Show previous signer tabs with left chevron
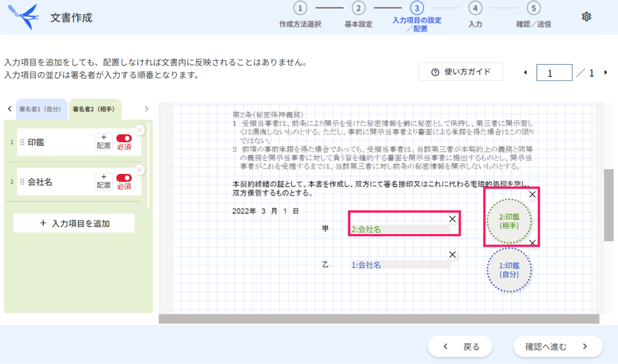Screen dimensions: 618x364 click(10, 109)
